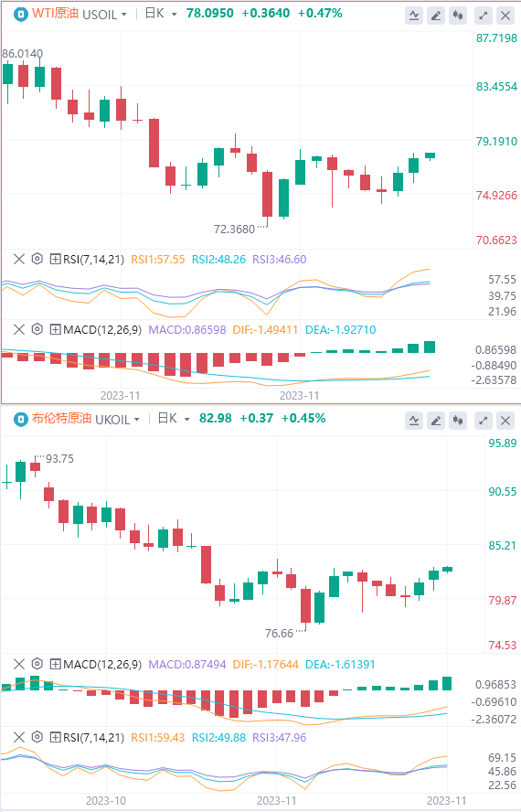Open settings gear for WTI RSI indicator
Viewport: 521px width, 812px height.
point(37,259)
